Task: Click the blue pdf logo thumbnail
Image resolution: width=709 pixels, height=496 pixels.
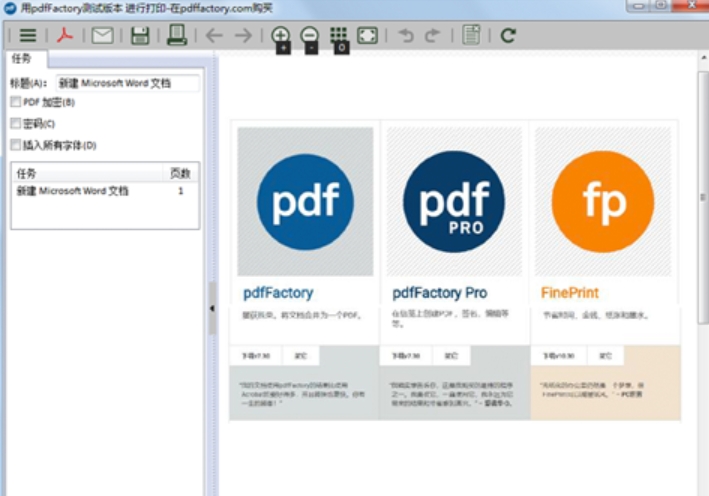Action: [x=305, y=202]
